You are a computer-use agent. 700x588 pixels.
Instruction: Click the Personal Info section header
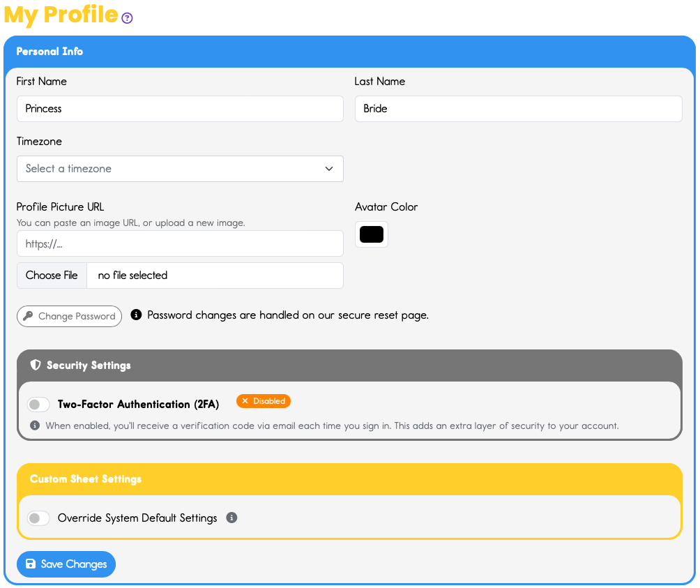[50, 51]
